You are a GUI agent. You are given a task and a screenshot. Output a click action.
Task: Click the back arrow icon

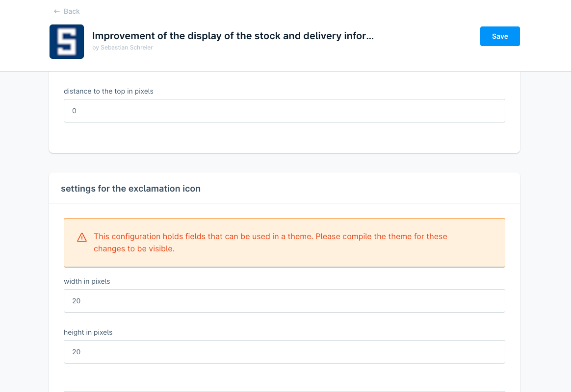57,11
